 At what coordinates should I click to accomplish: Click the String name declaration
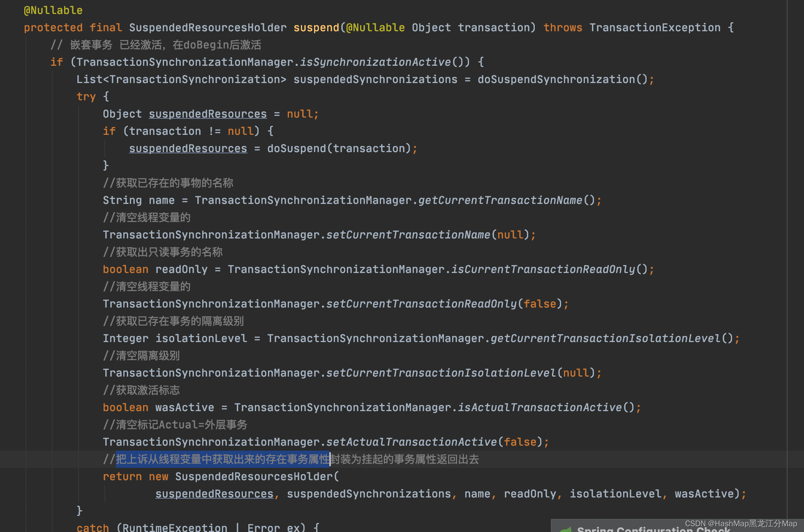(139, 200)
